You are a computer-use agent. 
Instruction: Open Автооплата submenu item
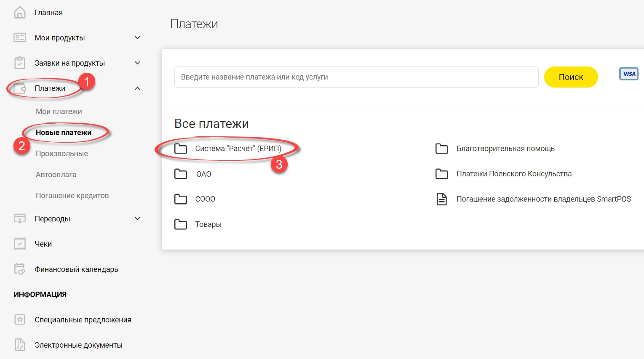56,175
